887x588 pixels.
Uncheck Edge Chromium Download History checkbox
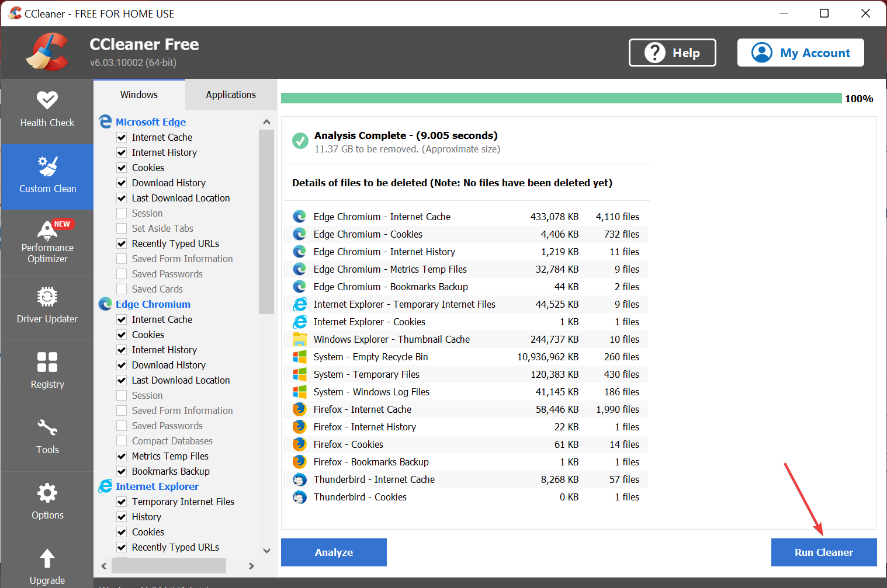pyautogui.click(x=122, y=365)
